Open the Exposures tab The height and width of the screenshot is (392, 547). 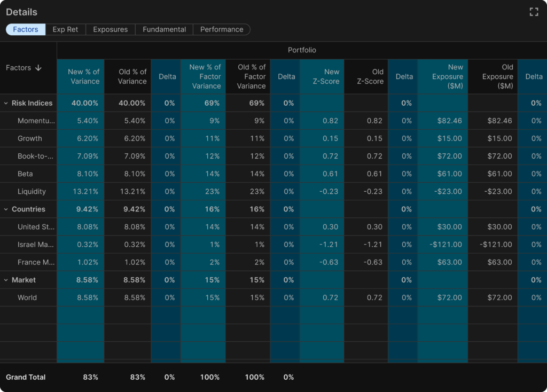110,29
